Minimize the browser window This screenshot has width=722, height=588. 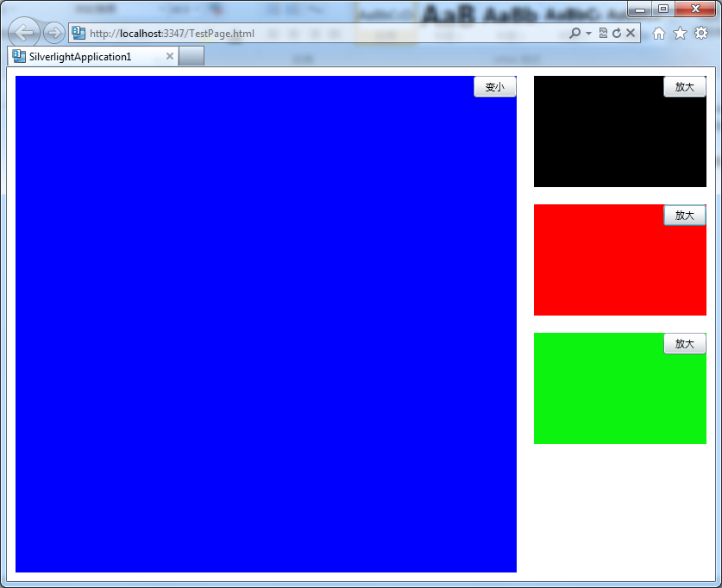tap(639, 9)
